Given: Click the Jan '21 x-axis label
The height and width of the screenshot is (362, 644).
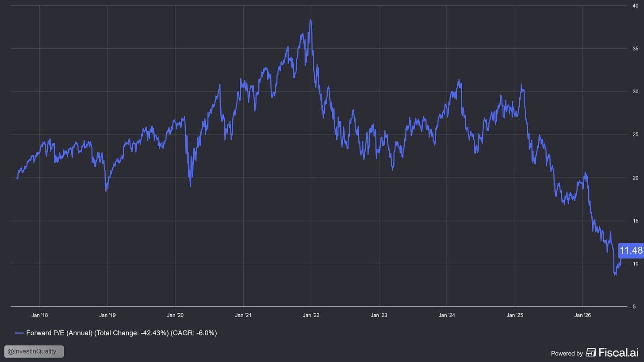Looking at the screenshot, I should pyautogui.click(x=243, y=315).
